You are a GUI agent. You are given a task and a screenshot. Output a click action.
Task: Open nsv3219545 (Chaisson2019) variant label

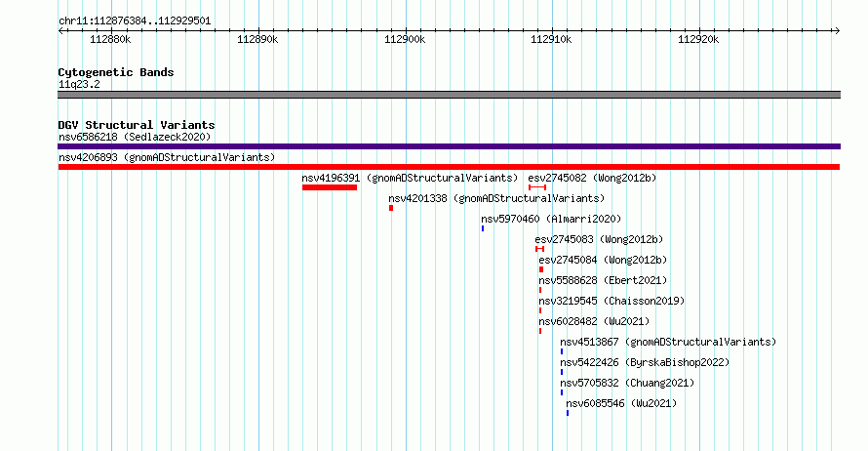612,301
